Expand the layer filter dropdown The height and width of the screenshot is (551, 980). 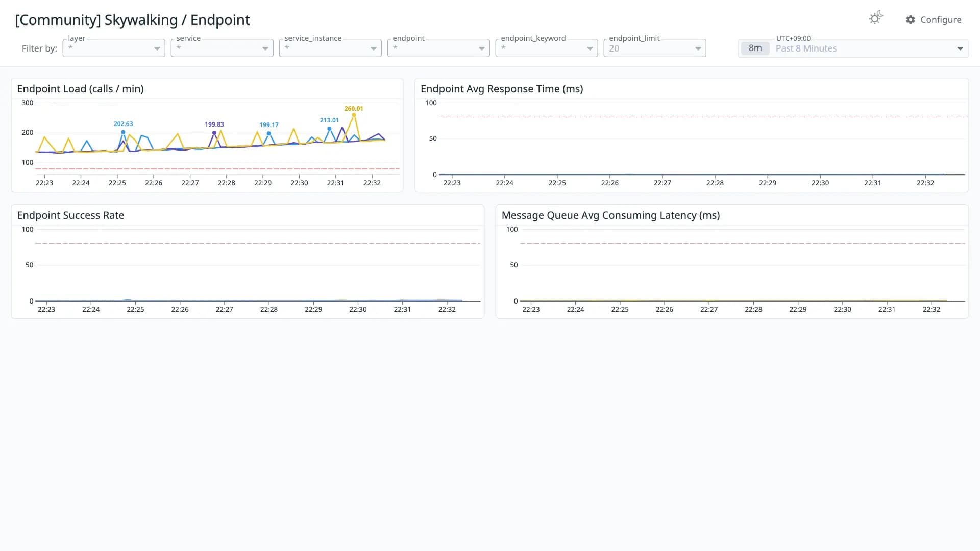pos(114,48)
